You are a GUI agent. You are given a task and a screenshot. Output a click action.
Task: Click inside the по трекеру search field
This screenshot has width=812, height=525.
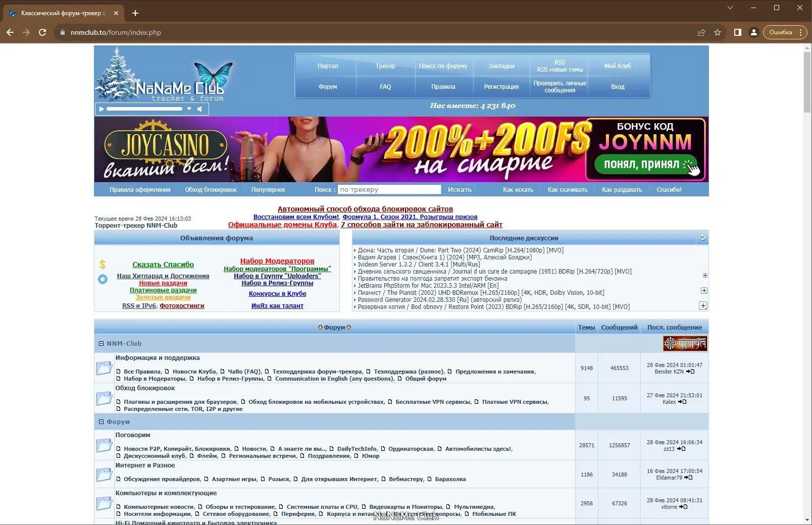tap(389, 189)
